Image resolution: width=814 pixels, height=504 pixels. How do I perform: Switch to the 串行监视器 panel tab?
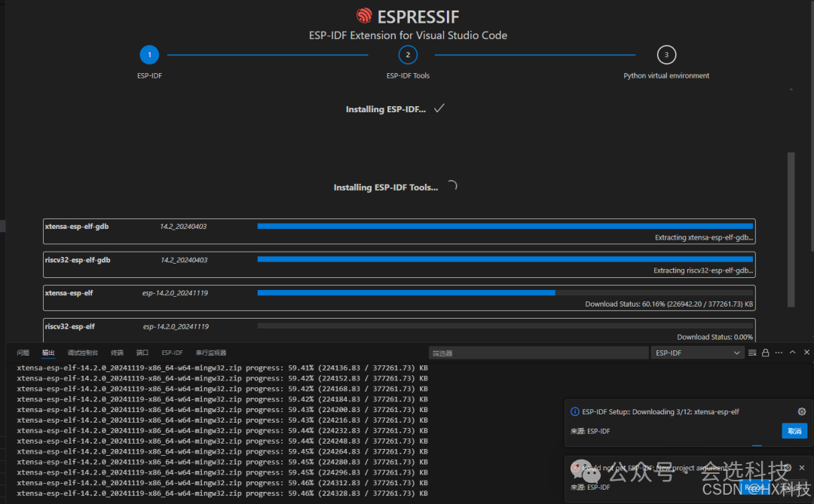pos(211,353)
